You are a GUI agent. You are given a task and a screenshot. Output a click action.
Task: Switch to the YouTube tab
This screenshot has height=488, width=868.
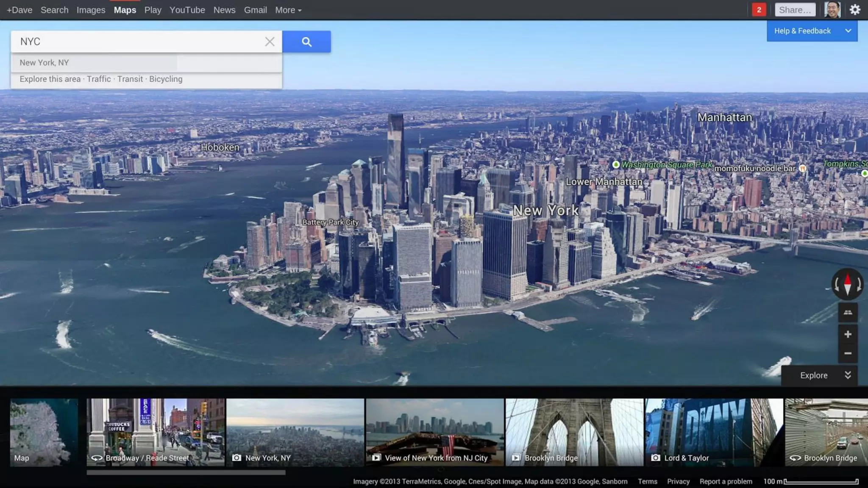point(187,10)
